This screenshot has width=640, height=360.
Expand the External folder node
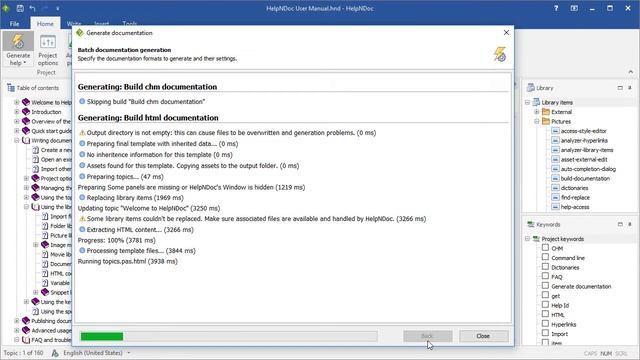pos(537,112)
